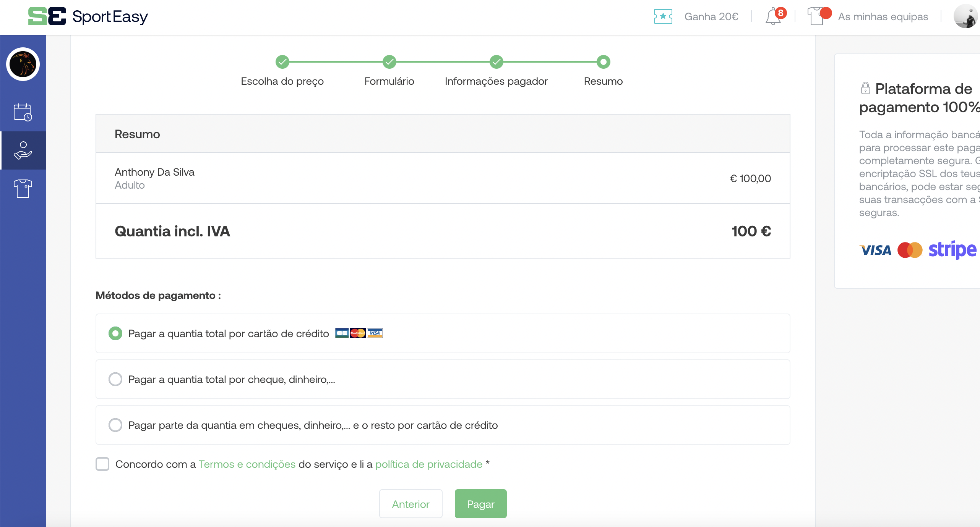Open As minhas equipas menu
The width and height of the screenshot is (980, 527).
pos(883,17)
